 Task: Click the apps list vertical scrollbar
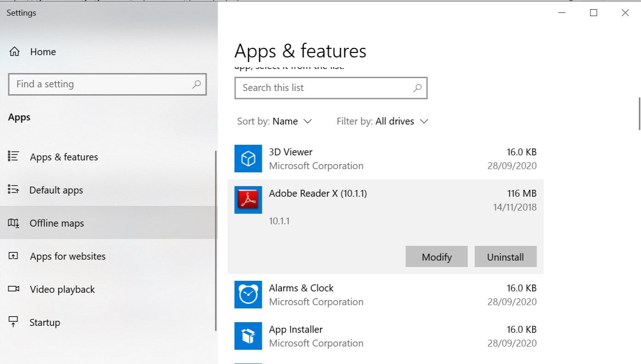pyautogui.click(x=639, y=114)
